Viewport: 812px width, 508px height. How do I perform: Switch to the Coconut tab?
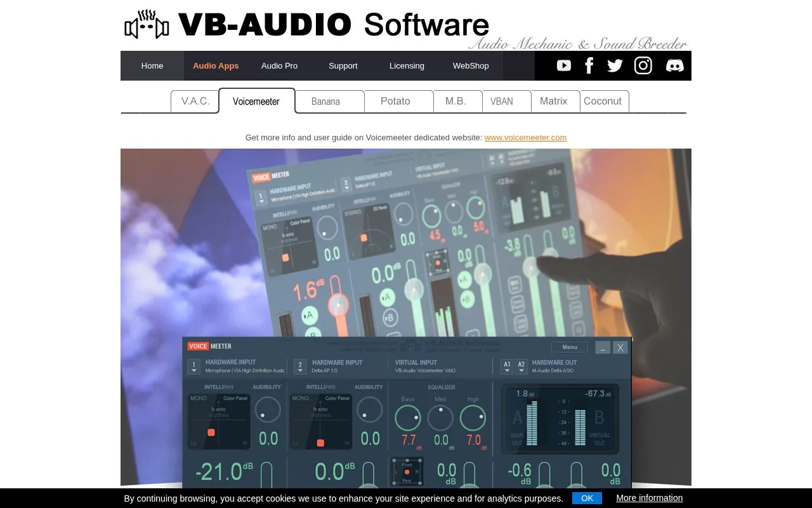click(604, 101)
